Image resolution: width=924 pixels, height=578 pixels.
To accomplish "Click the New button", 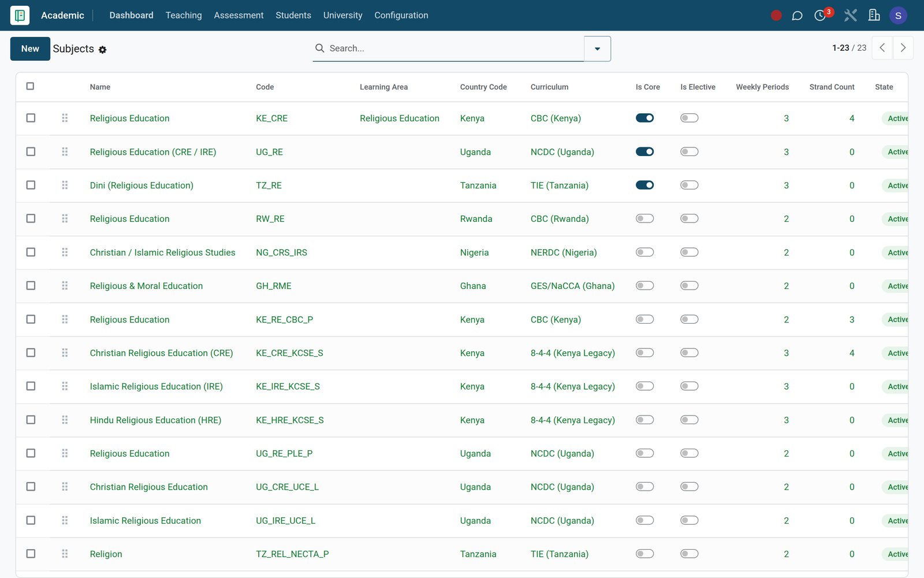I will click(x=30, y=49).
